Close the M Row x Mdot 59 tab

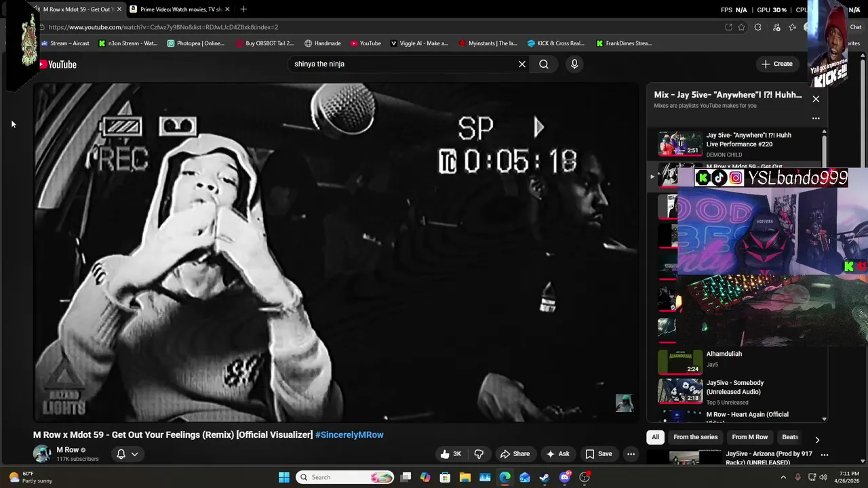click(x=119, y=9)
